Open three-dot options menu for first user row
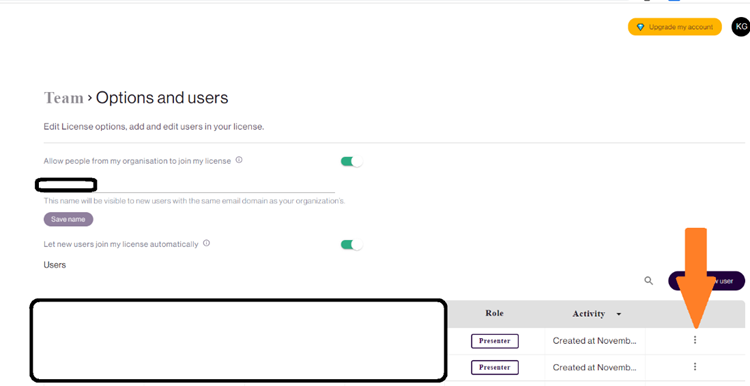 click(695, 340)
